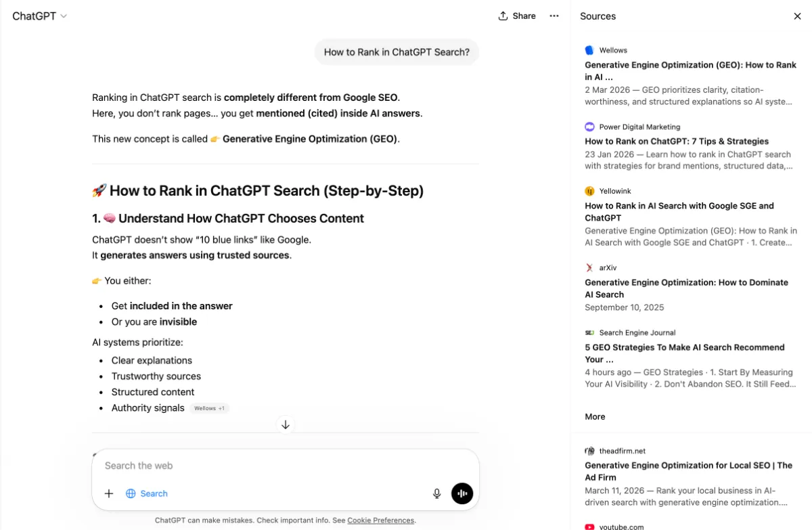
Task: Click the user question bubble
Action: coord(397,51)
